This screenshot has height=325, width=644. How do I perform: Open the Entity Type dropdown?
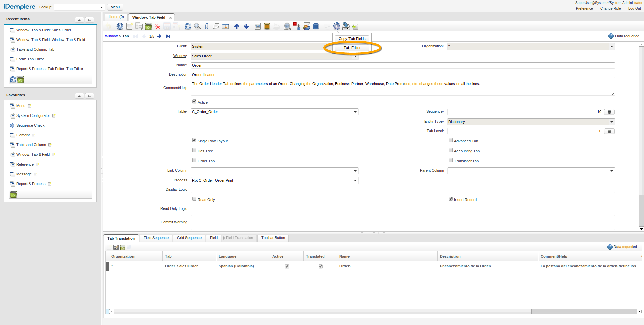[x=611, y=122]
